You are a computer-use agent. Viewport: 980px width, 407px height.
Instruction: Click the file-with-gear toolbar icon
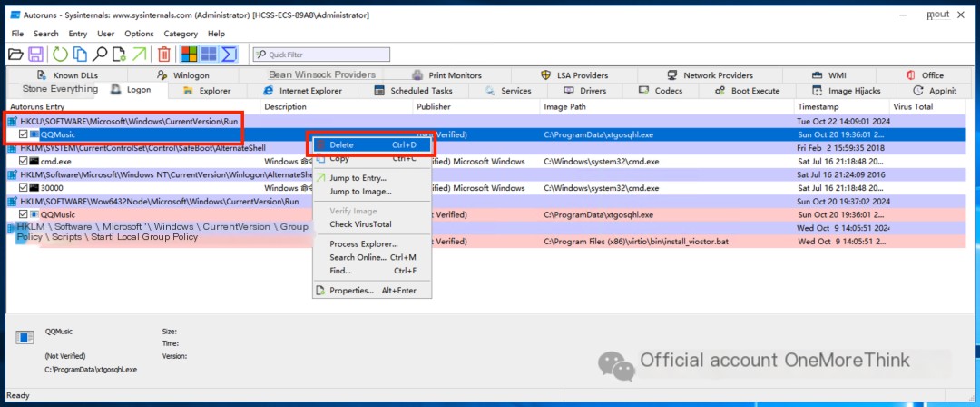tap(119, 55)
